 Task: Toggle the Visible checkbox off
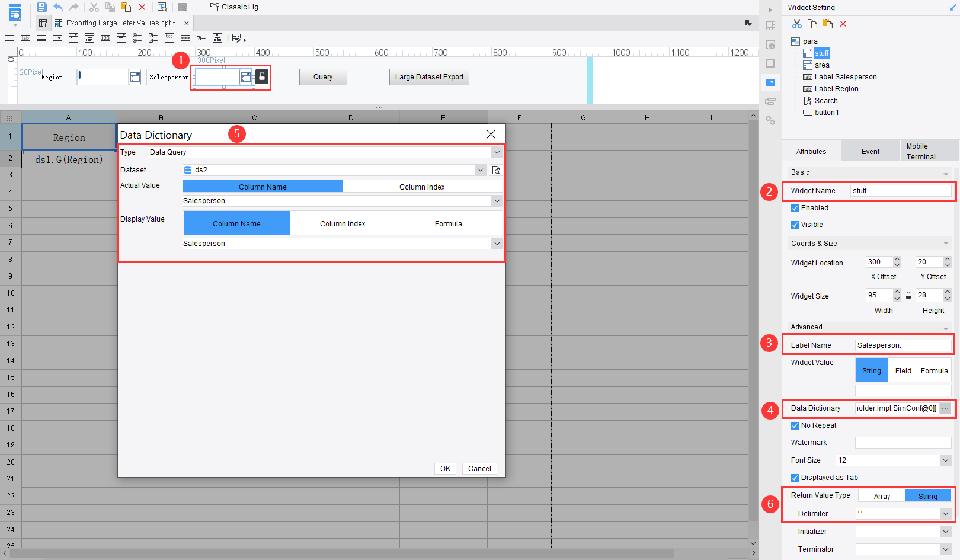click(x=795, y=225)
